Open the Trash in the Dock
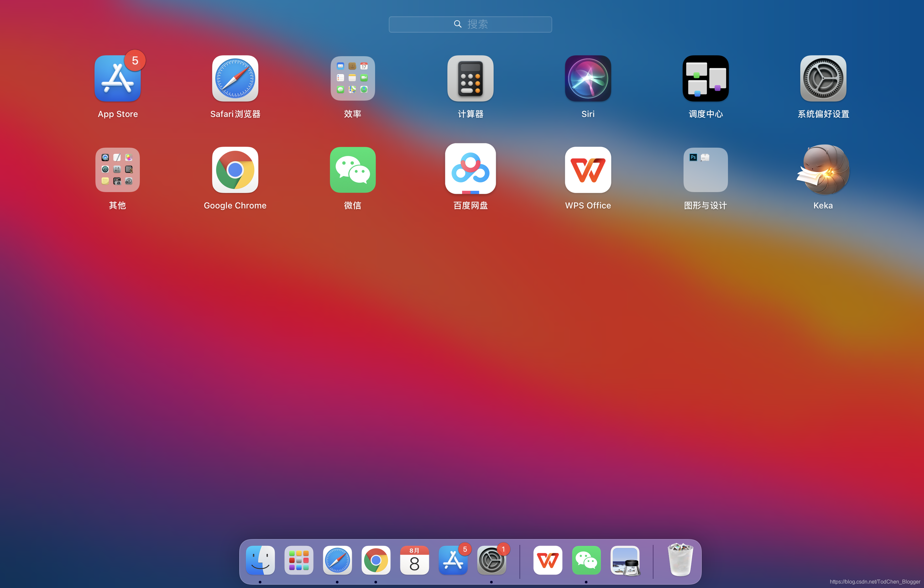The image size is (924, 588). (x=680, y=560)
